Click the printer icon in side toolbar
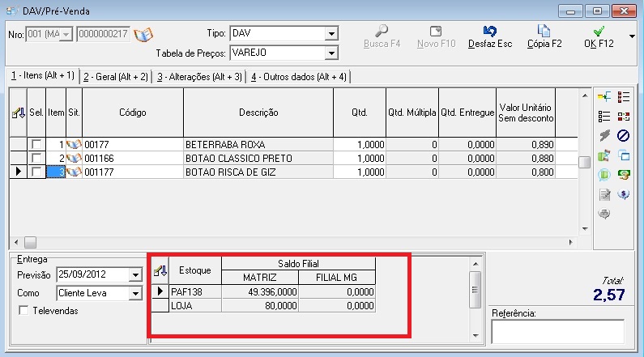 click(x=604, y=214)
